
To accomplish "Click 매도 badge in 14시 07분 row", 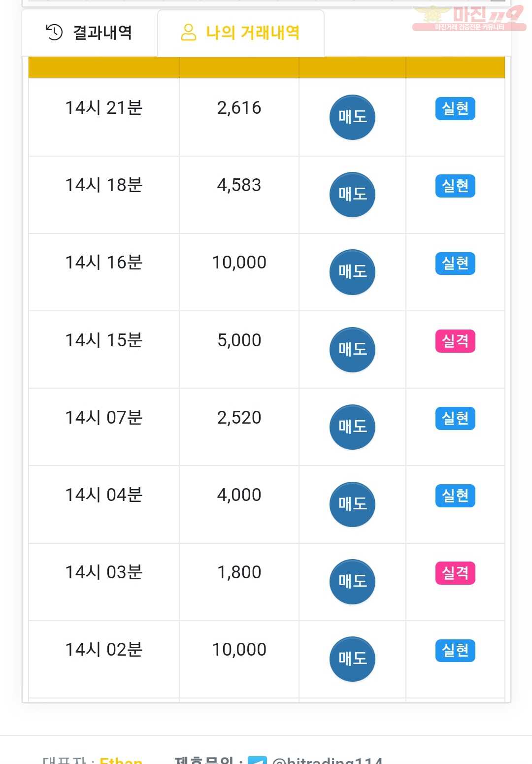I will coord(352,427).
